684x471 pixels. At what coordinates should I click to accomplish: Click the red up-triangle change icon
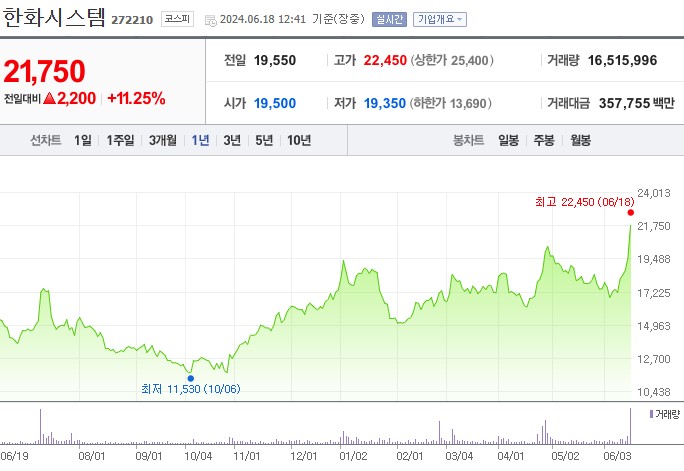49,98
